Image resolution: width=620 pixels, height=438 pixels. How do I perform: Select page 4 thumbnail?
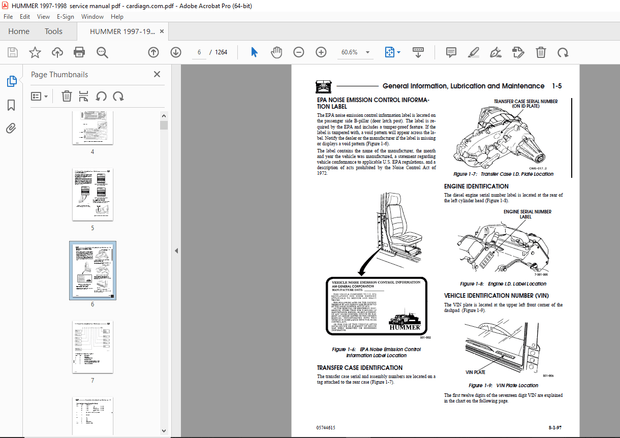click(x=93, y=128)
